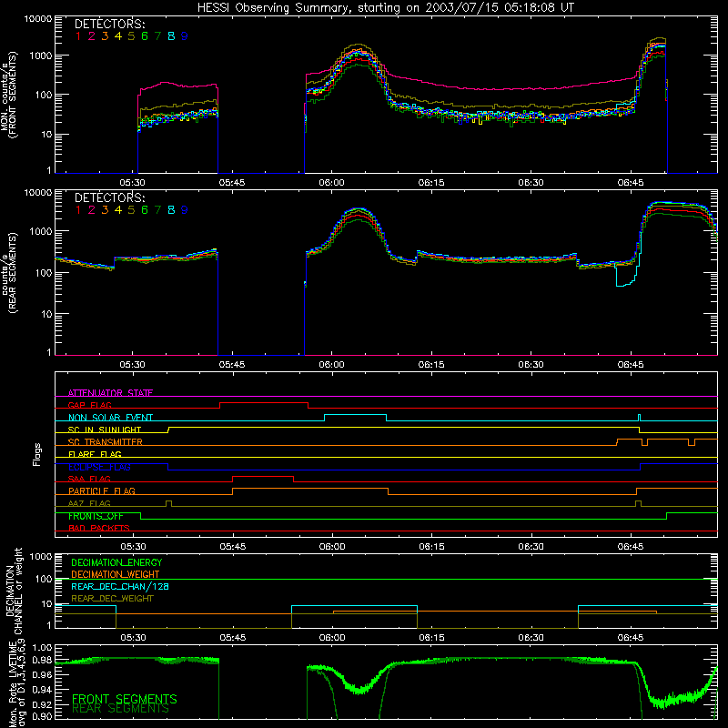Select red detector number 1 in front segments legend
The width and height of the screenshot is (728, 728).
78,36
